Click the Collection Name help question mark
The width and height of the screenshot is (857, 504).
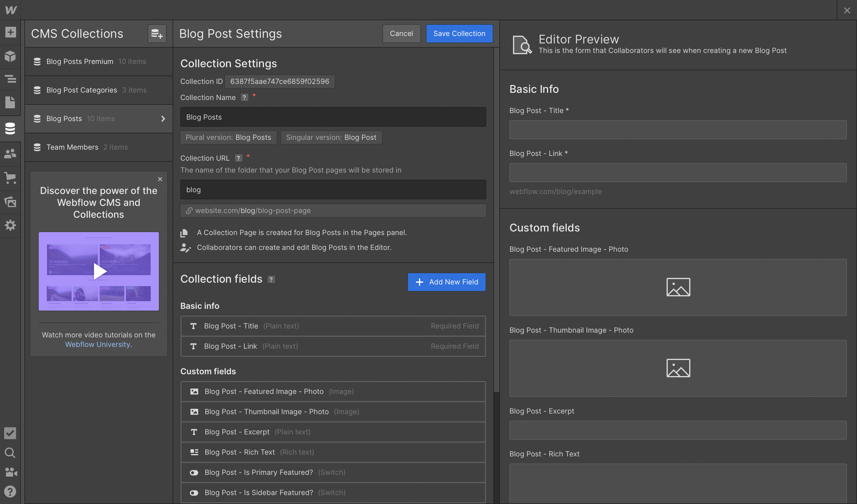(x=244, y=98)
